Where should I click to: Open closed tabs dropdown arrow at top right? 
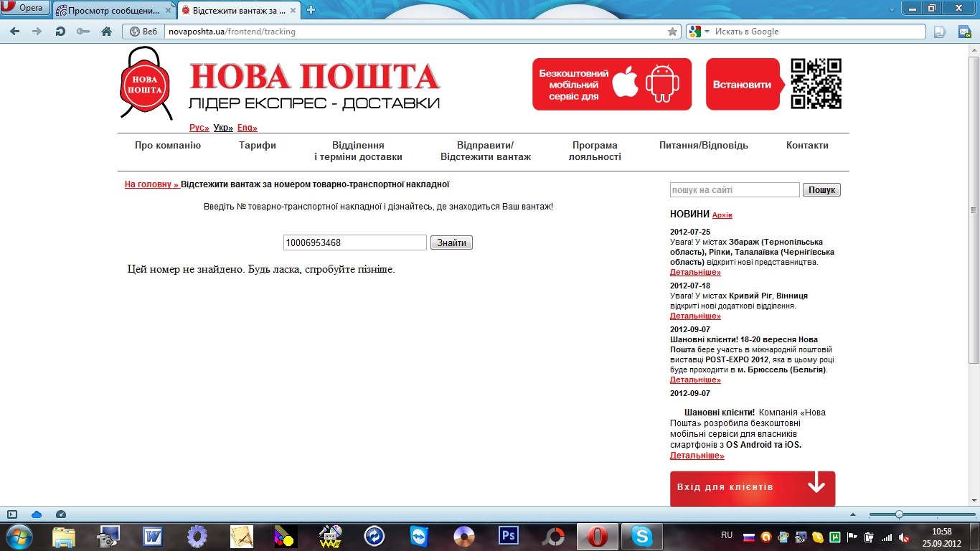click(892, 9)
